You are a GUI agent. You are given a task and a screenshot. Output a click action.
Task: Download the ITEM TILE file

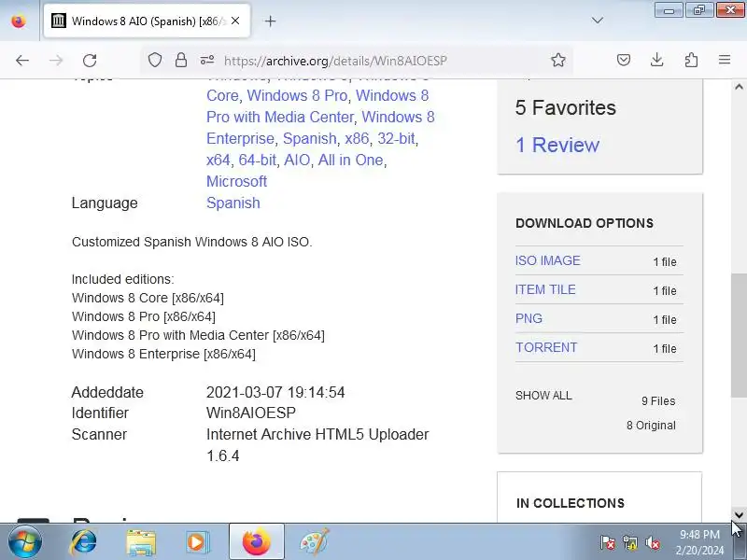545,289
